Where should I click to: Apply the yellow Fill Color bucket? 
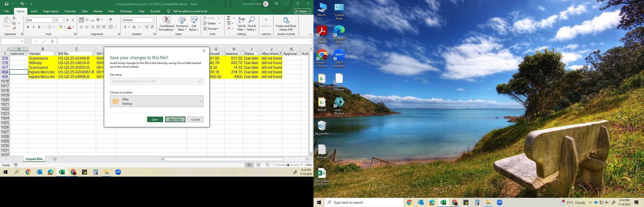pyautogui.click(x=60, y=27)
